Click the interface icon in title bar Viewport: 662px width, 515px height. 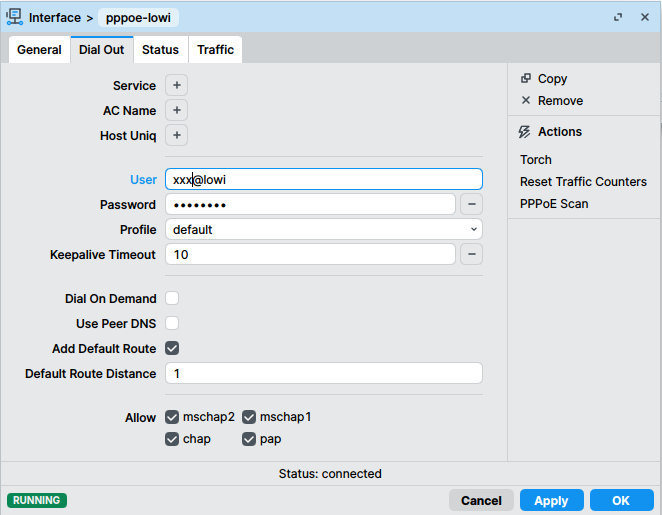(x=15, y=17)
